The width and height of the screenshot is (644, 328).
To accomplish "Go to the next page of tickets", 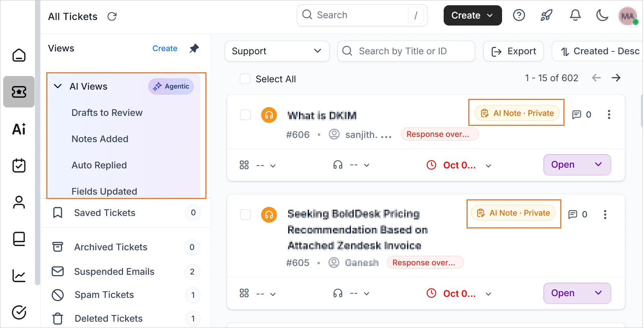I will tap(616, 78).
